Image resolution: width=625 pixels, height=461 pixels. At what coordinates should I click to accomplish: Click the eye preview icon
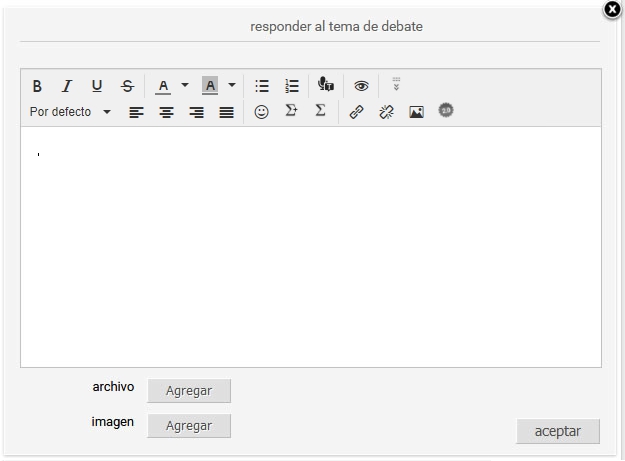pyautogui.click(x=361, y=86)
